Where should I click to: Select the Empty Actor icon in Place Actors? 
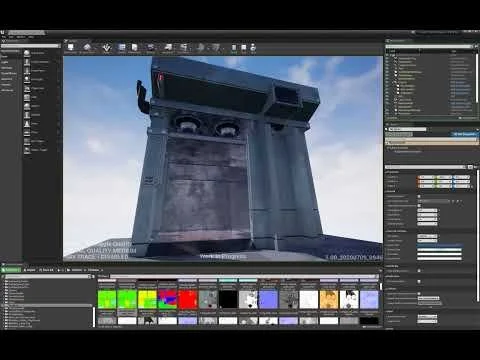tap(27, 53)
